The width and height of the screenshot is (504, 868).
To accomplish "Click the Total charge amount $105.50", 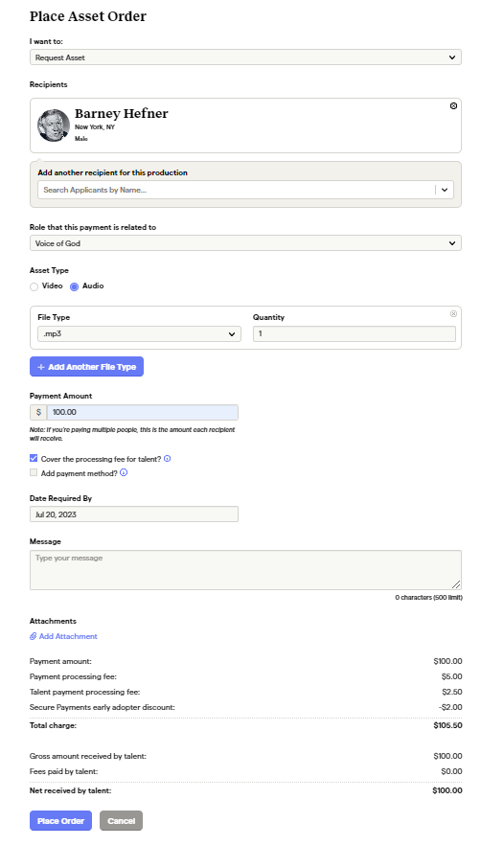I will click(447, 725).
